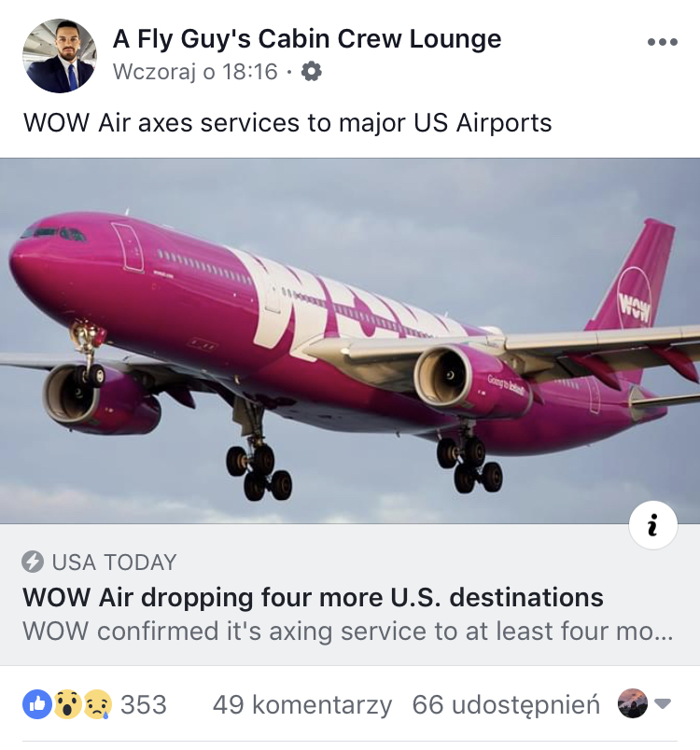Tap the post caption about WOW Air
Image resolution: width=700 pixels, height=750 pixels.
pos(287,122)
